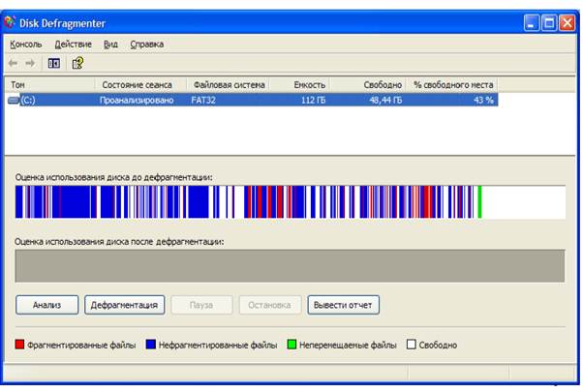The width and height of the screenshot is (583, 392).
Task: Click the FAT32 file system cell
Action: (x=203, y=100)
